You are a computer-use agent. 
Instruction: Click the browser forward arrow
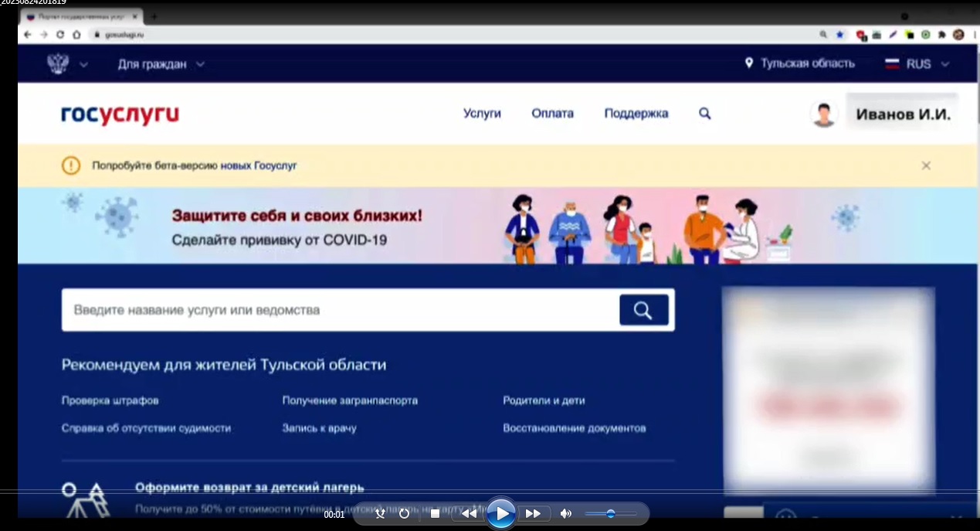point(43,35)
